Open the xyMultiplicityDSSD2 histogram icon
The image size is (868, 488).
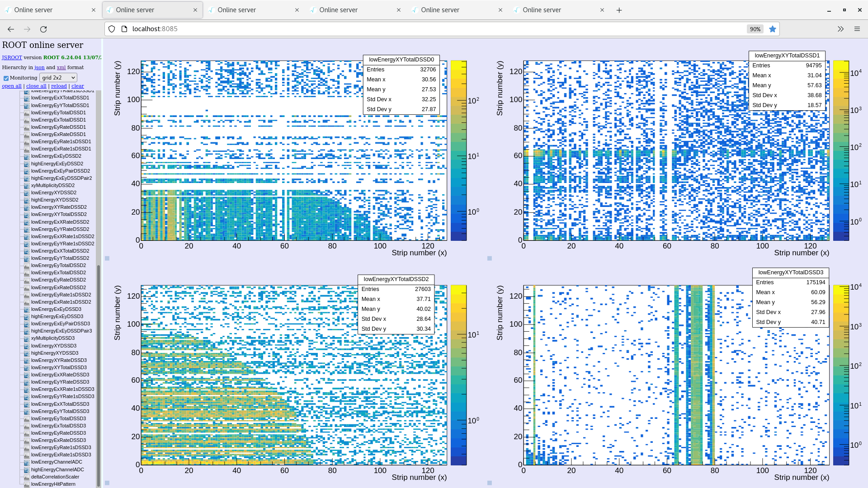[27, 185]
